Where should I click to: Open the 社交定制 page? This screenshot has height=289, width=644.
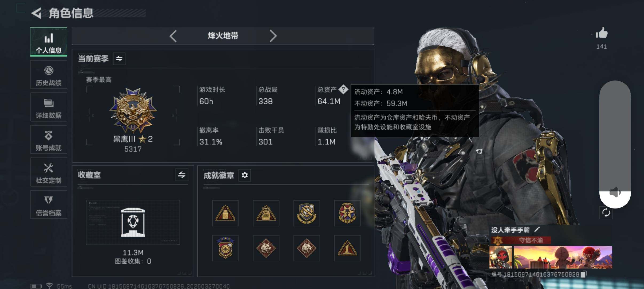pyautogui.click(x=49, y=172)
